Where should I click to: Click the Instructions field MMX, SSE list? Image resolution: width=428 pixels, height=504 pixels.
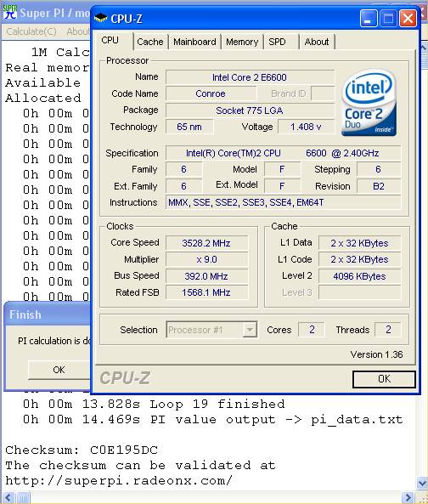[x=283, y=202]
